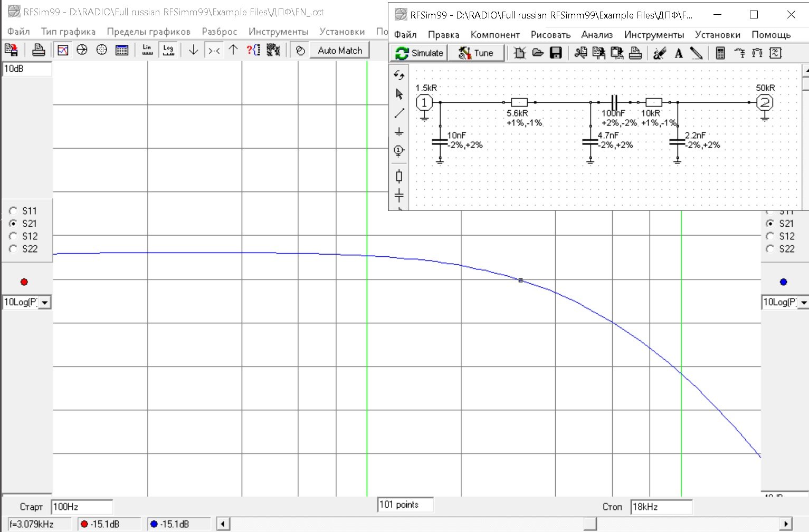809x532 pixels.
Task: Click the down arrow marker icon
Action: pyautogui.click(x=194, y=50)
